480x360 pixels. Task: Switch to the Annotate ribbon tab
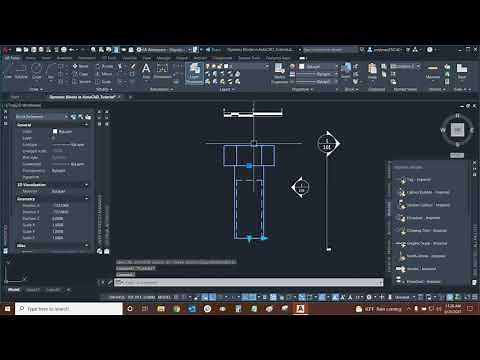64,58
